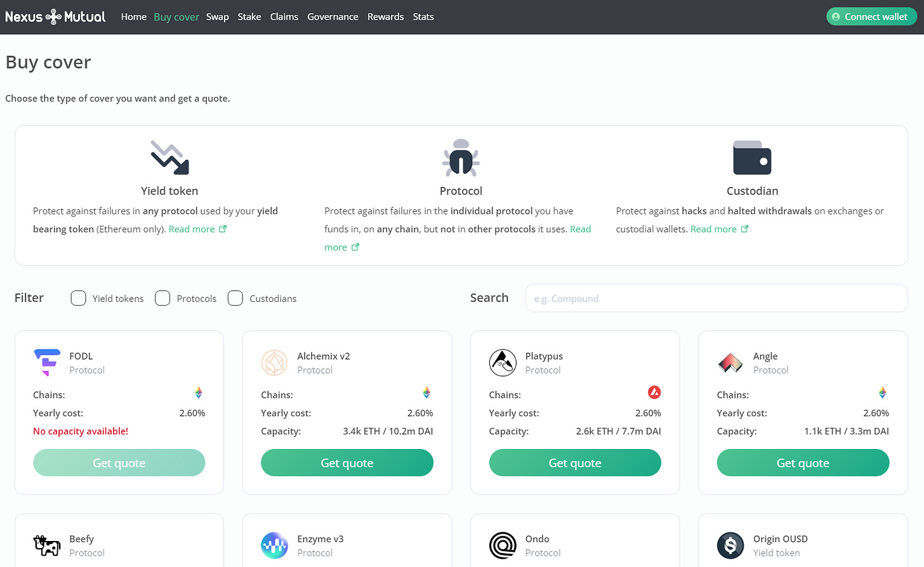
Task: Get quote for Alchemix v2
Action: [347, 463]
